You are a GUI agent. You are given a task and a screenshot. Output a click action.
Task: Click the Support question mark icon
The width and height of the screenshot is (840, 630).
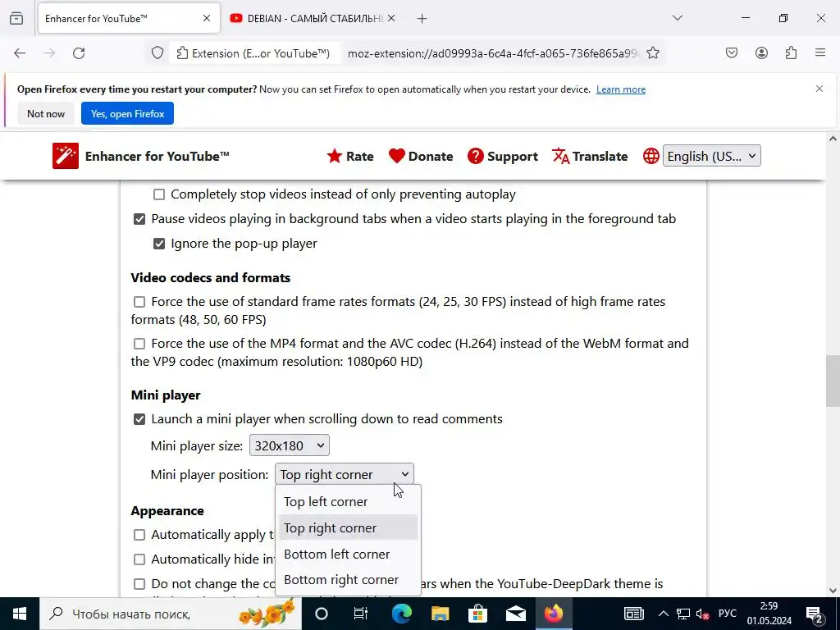475,156
